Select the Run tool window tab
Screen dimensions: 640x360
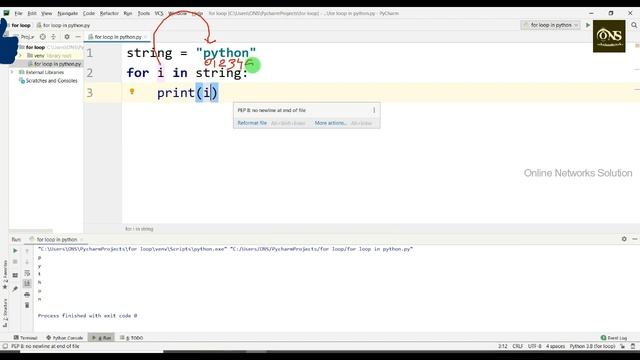pos(101,338)
